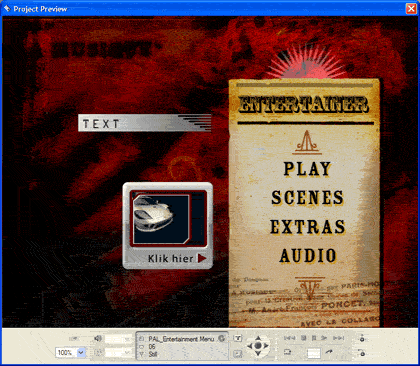Select the car thumbnail in the button
420x366 pixels.
point(161,219)
